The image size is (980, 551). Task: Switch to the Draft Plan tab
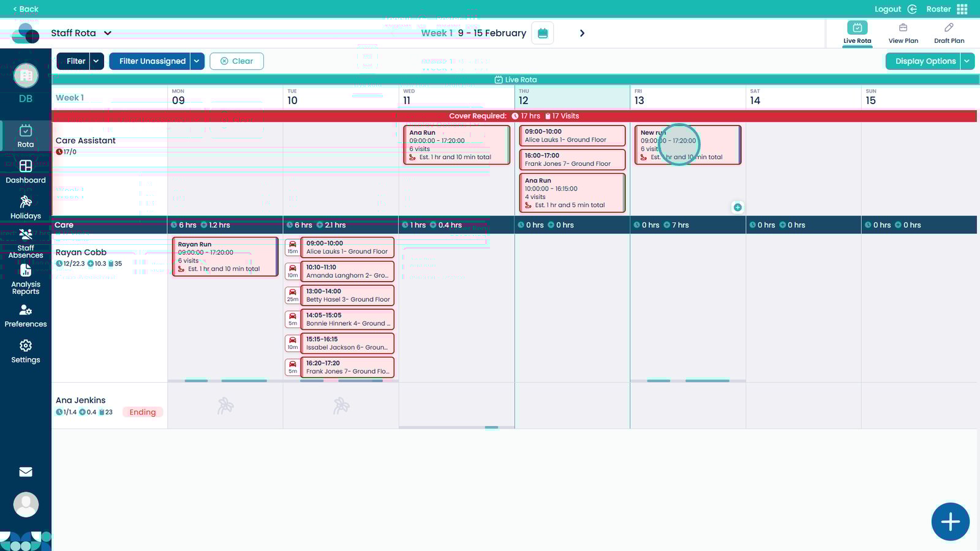tap(949, 33)
